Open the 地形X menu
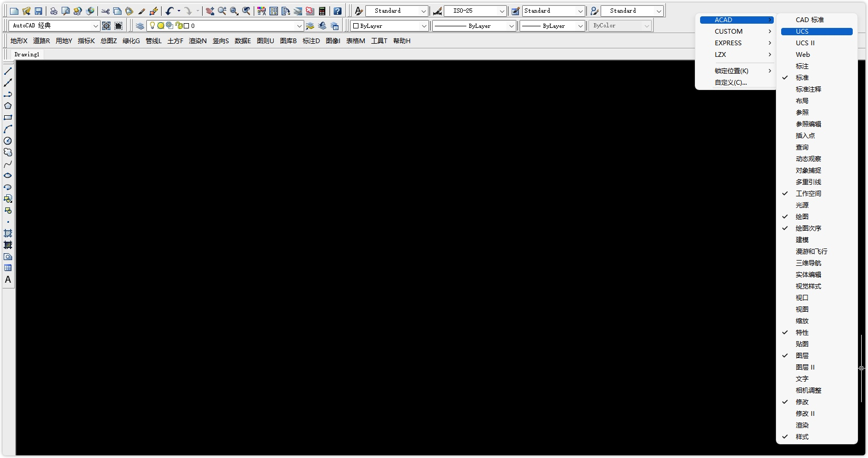This screenshot has width=868, height=458. pyautogui.click(x=19, y=41)
